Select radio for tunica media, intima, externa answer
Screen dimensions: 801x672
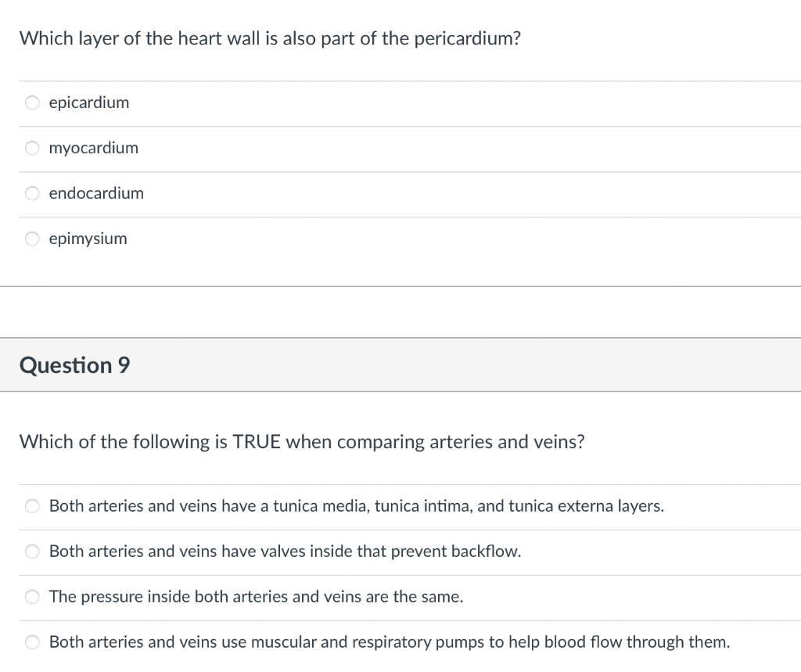[32, 506]
